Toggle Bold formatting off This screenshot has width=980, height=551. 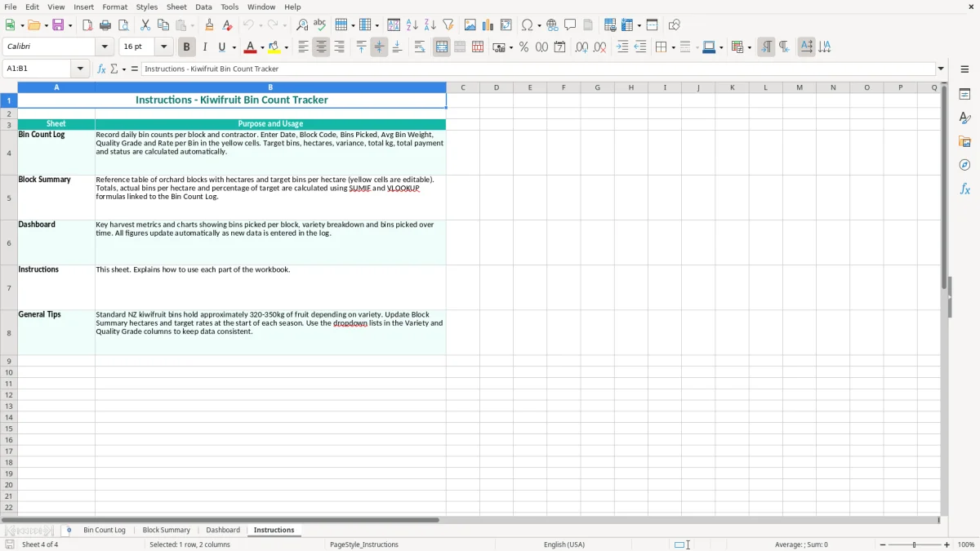pyautogui.click(x=186, y=47)
